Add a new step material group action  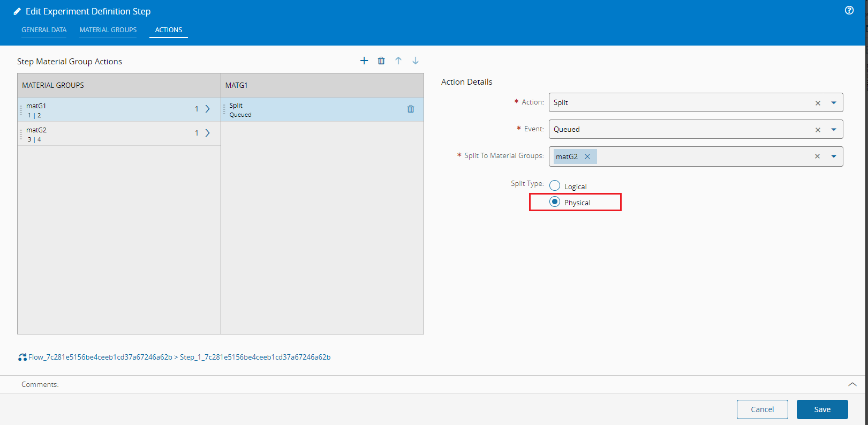(x=364, y=61)
